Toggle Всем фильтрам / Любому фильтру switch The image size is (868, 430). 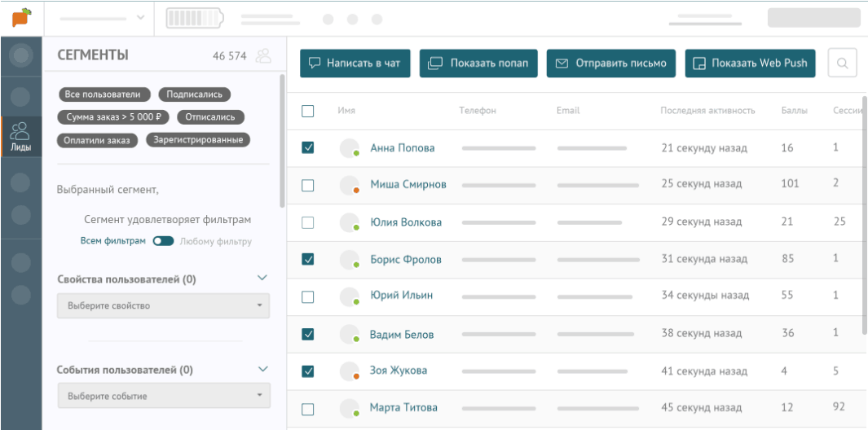[x=163, y=241]
